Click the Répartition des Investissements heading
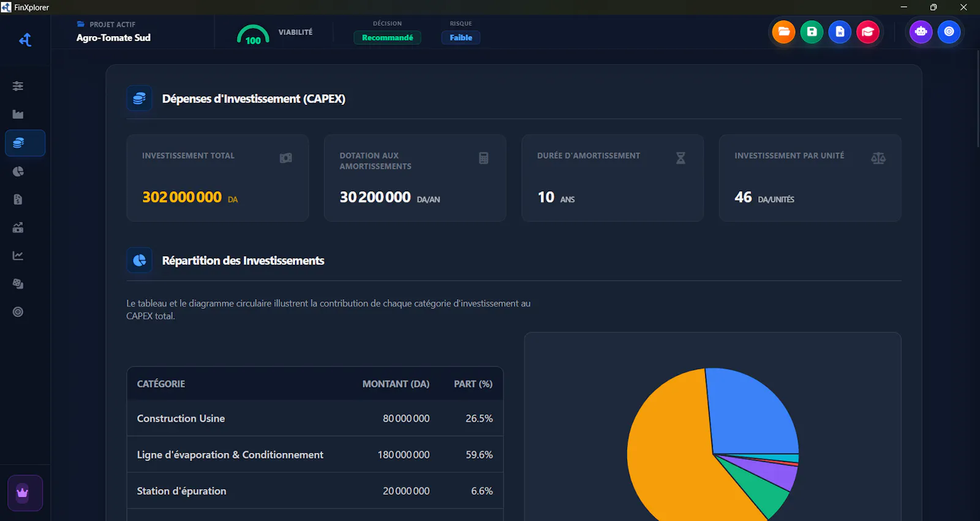The width and height of the screenshot is (980, 521). point(243,260)
